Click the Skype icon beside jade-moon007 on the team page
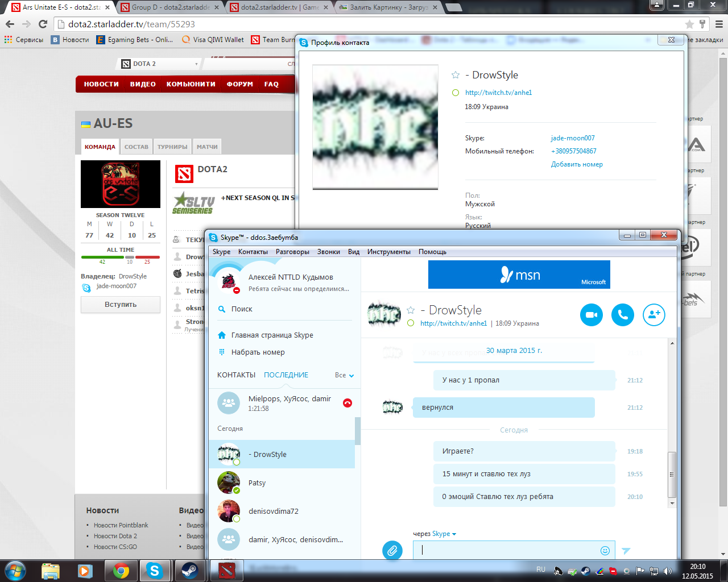728x582 pixels. pos(86,288)
